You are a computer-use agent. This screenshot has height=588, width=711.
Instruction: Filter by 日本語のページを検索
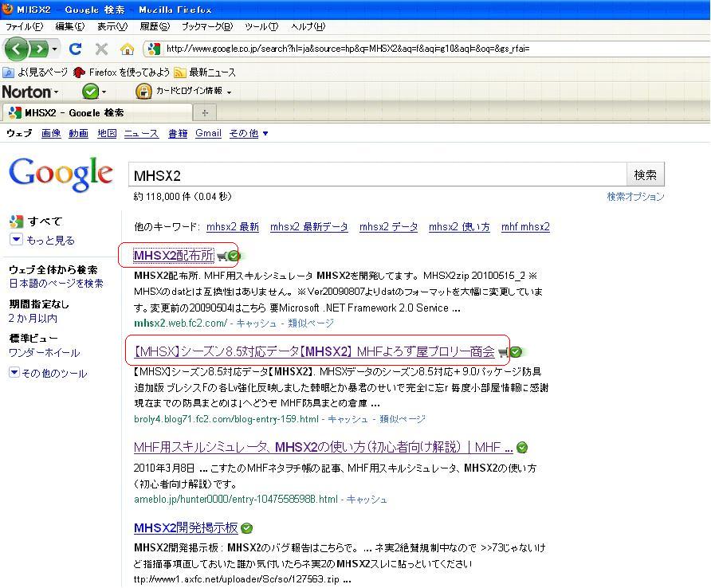point(56,284)
